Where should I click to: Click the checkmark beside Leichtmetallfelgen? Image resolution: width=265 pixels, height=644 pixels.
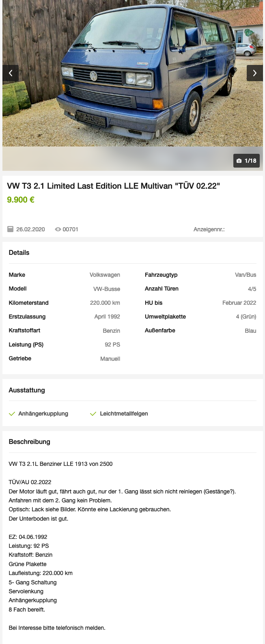click(93, 414)
